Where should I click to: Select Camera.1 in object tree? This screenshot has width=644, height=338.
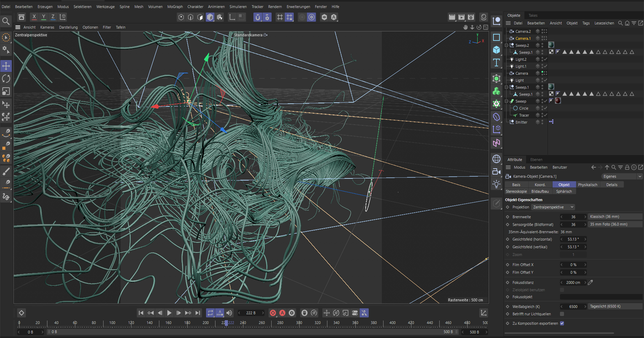pyautogui.click(x=523, y=39)
